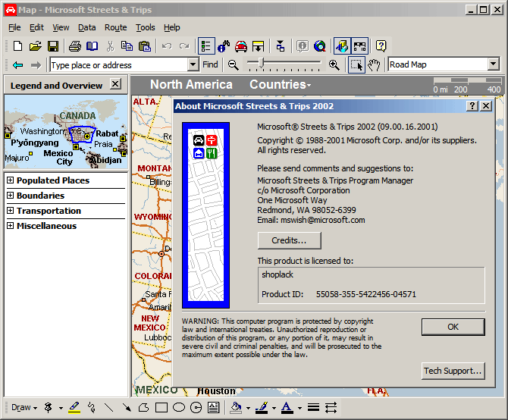This screenshot has height=420, width=508.
Task: Click the New document icon
Action: tap(18, 46)
